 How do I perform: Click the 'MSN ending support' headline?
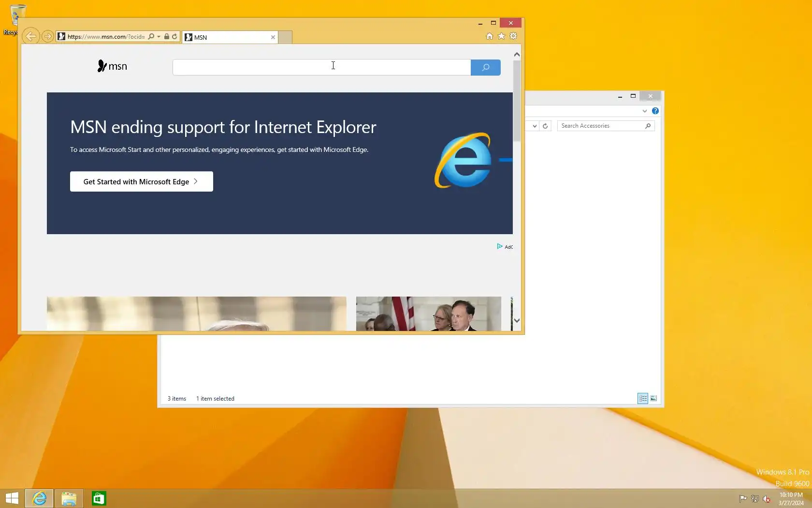[223, 127]
